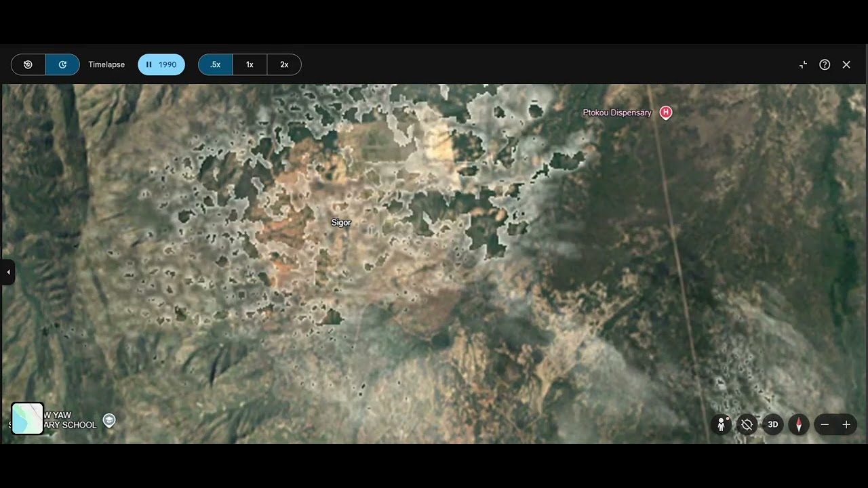This screenshot has height=488, width=868.
Task: Click the Sigor place label
Action: click(341, 222)
